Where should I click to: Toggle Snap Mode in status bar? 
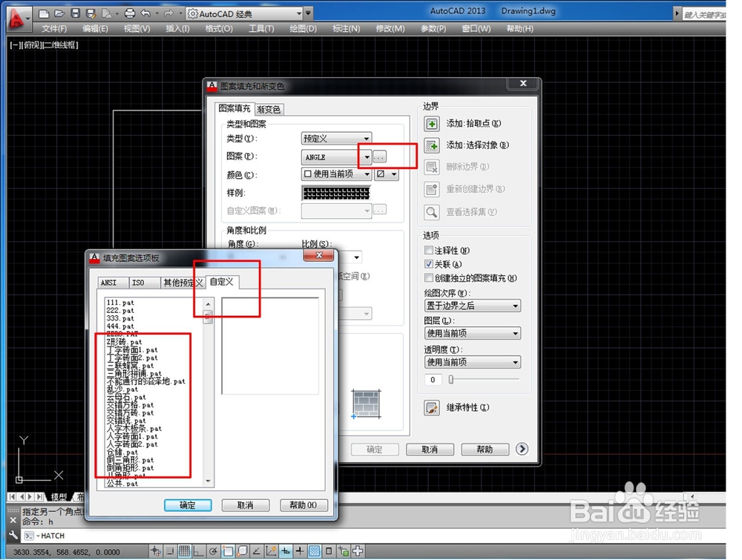(x=170, y=551)
